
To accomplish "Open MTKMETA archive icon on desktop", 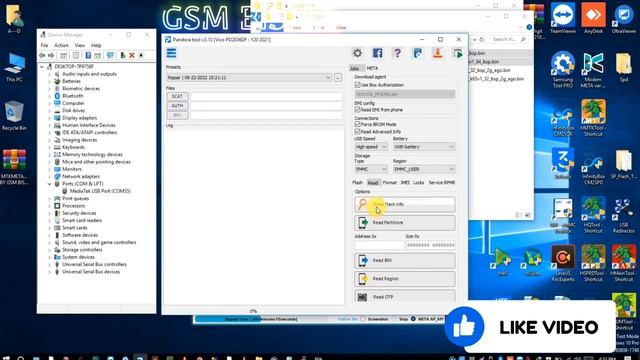I will 14,167.
